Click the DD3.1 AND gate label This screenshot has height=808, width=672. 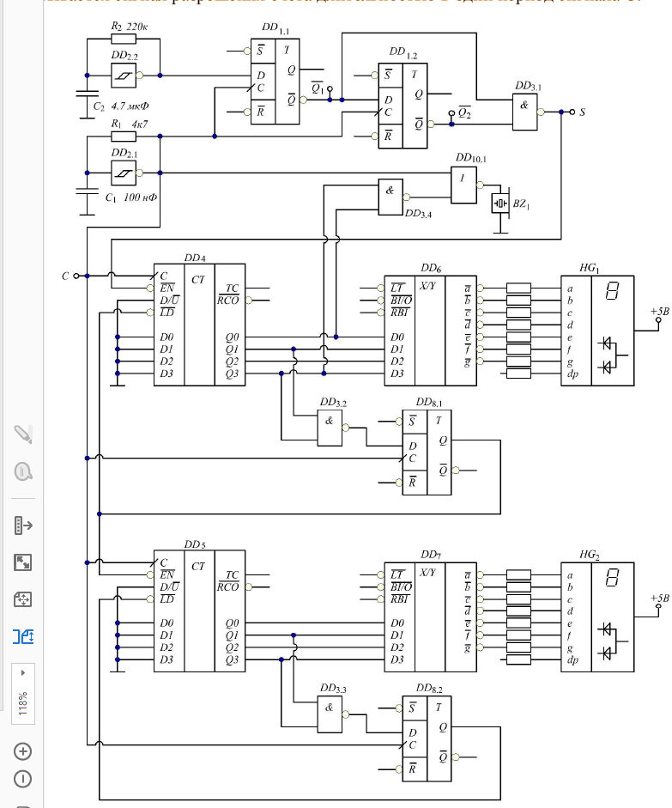point(529,86)
